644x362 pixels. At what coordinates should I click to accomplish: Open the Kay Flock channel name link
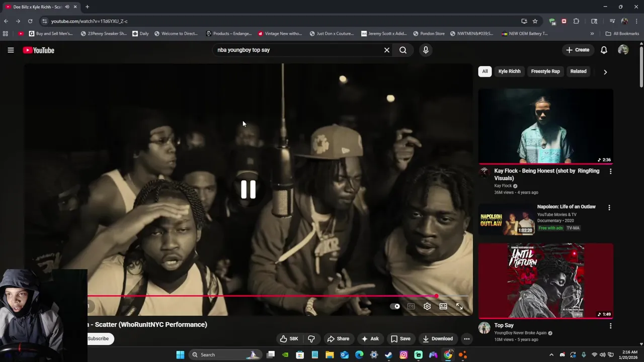tap(503, 186)
